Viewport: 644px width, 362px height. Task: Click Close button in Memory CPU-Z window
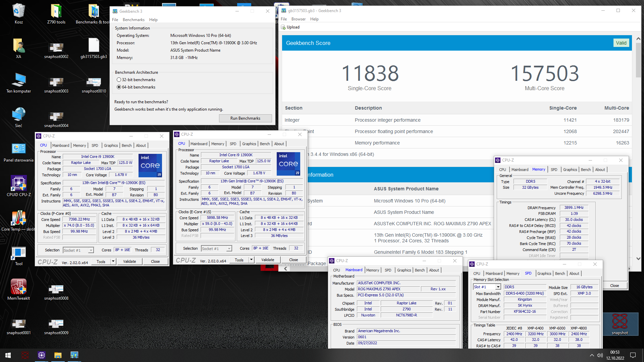[614, 286]
